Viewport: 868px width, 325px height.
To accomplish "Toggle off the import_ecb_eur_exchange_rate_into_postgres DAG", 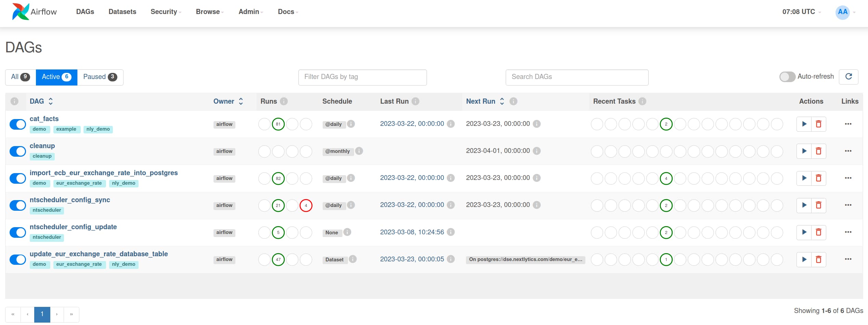I will pos(18,178).
